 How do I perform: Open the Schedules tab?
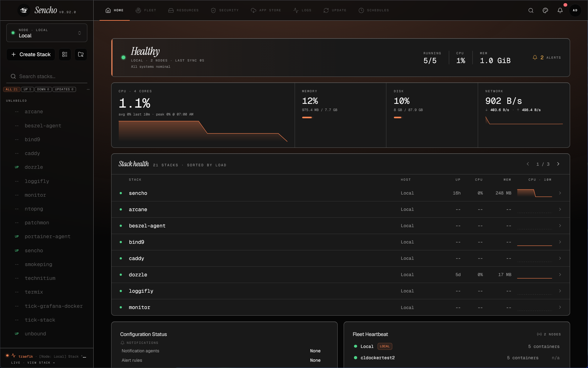pos(374,10)
